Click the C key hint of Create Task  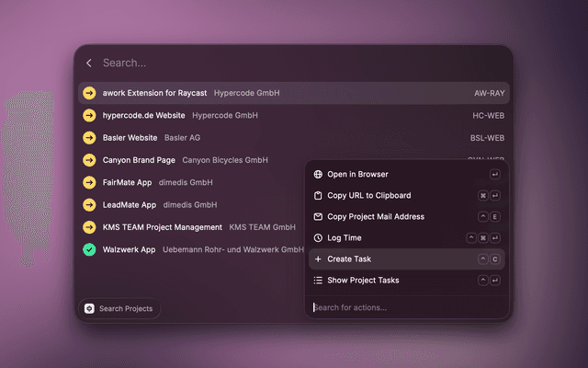click(495, 259)
